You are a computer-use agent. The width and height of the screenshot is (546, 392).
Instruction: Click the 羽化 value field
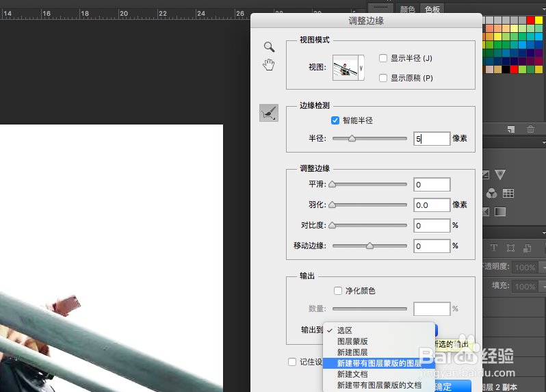pos(432,205)
